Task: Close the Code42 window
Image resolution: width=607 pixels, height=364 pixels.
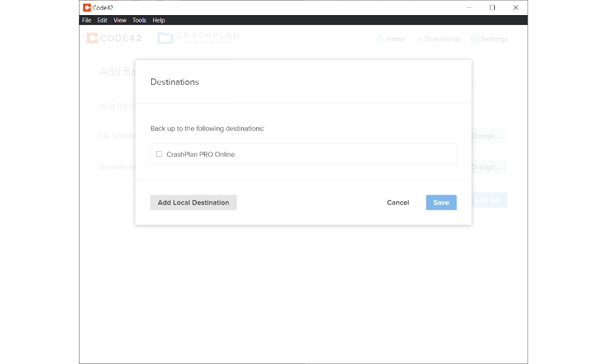Action: click(x=515, y=7)
